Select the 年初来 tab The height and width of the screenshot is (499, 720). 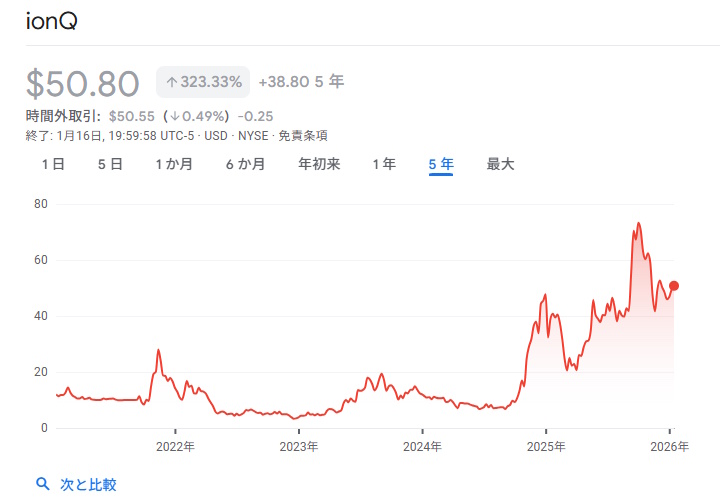tap(319, 164)
